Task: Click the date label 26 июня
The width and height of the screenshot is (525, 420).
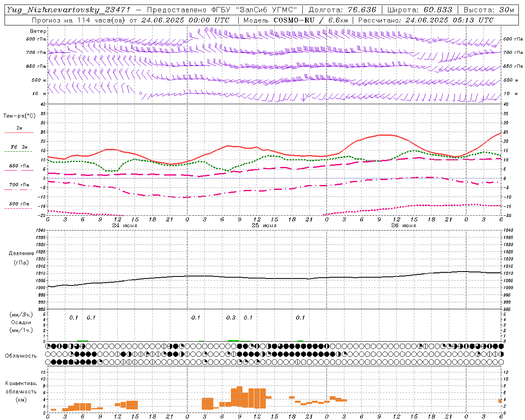Action: click(403, 226)
